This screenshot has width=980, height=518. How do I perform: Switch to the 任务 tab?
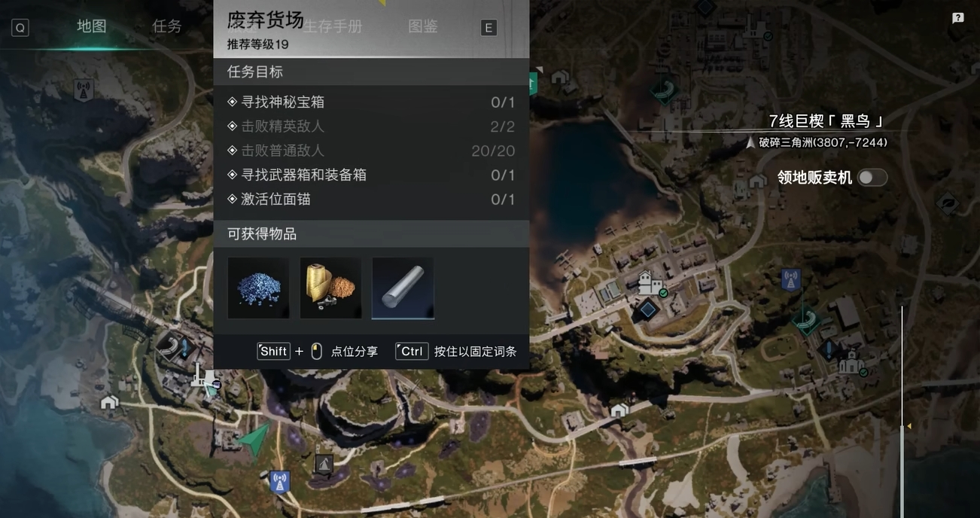(167, 26)
